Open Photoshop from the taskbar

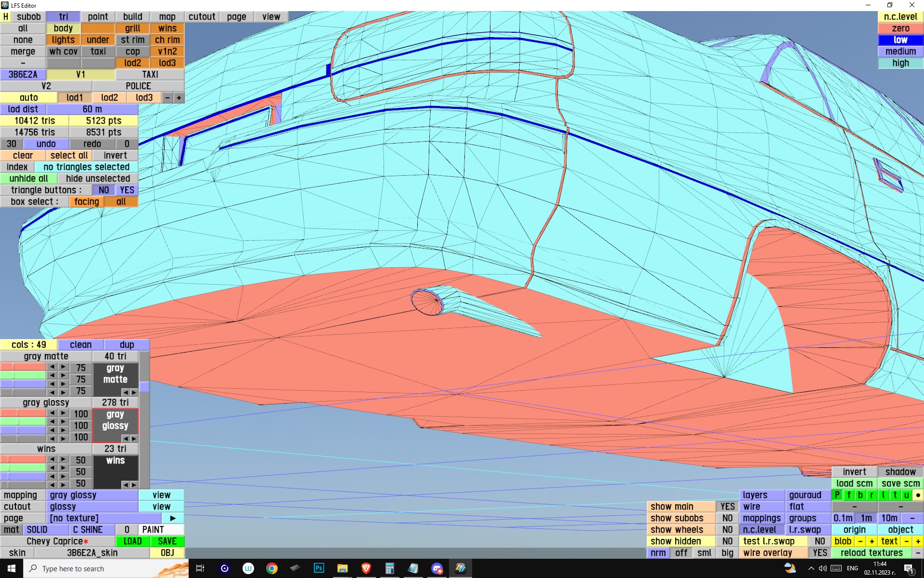pos(319,568)
